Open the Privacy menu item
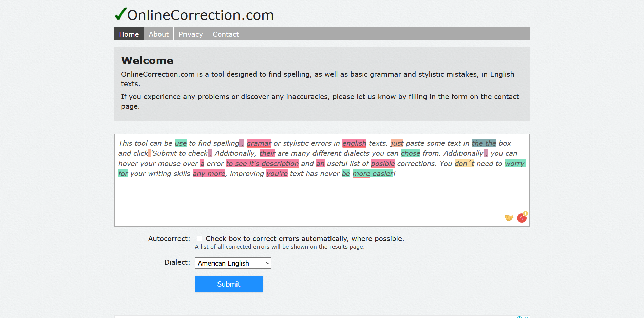Screen dimensions: 644x318 pos(190,34)
